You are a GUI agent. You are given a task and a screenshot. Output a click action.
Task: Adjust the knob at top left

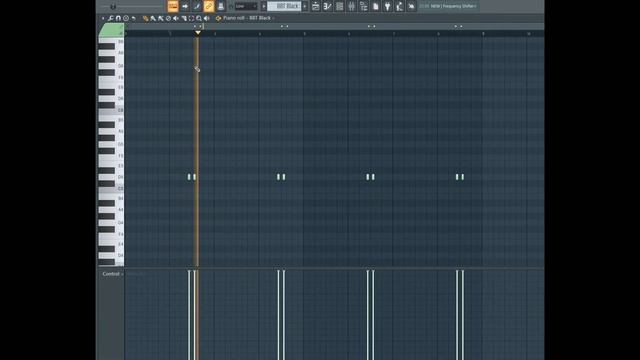(113, 7)
